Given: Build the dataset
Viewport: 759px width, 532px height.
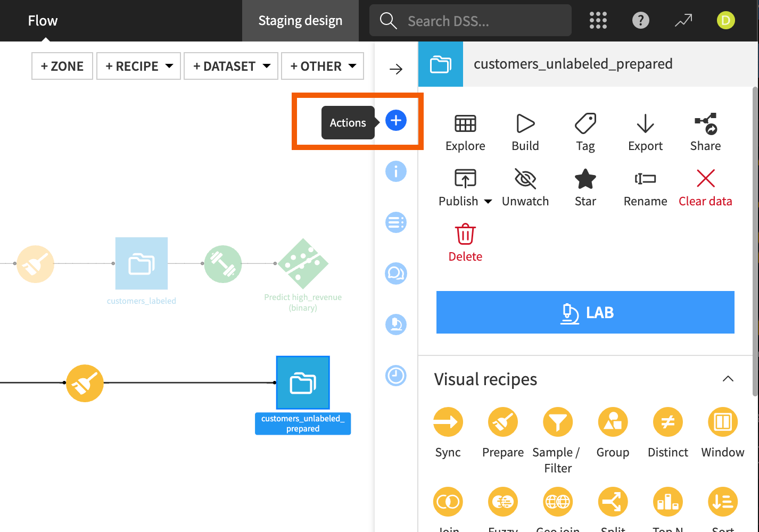Looking at the screenshot, I should 525,133.
